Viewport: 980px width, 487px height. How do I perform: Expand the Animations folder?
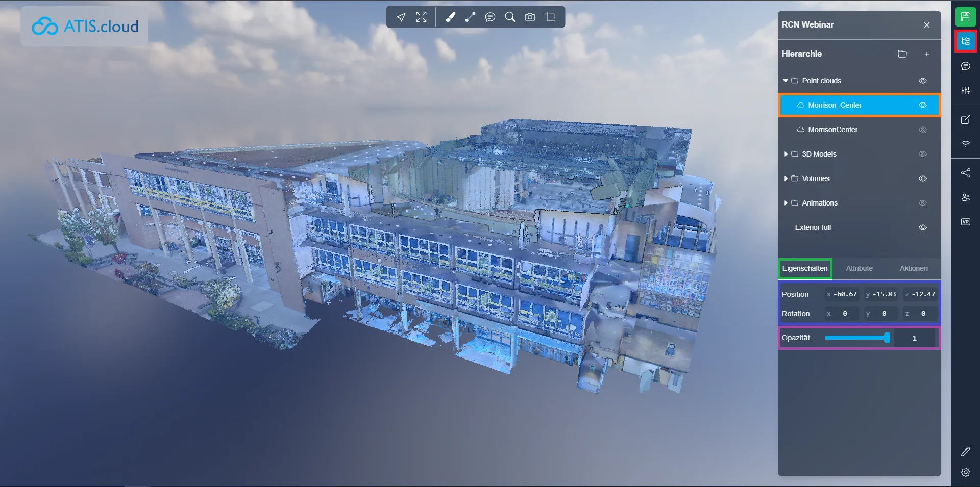(x=786, y=203)
